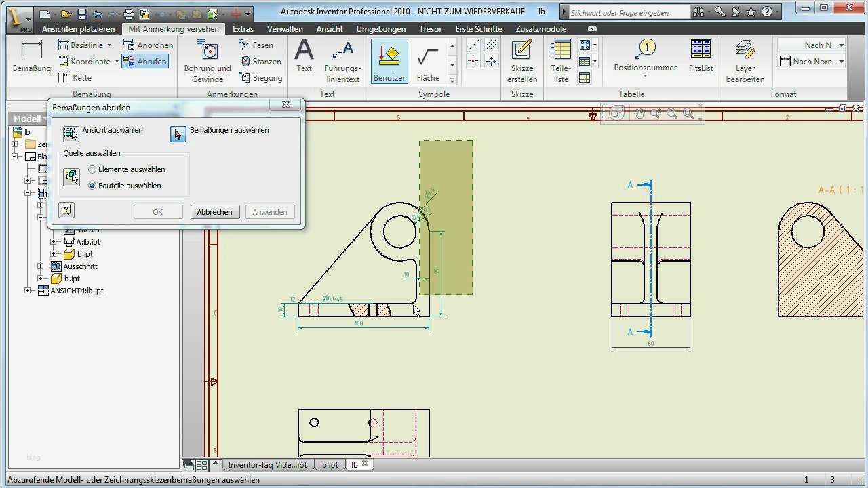This screenshot has height=488, width=868.
Task: Close the Bemaßungen abrufen dialog
Action: point(286,104)
